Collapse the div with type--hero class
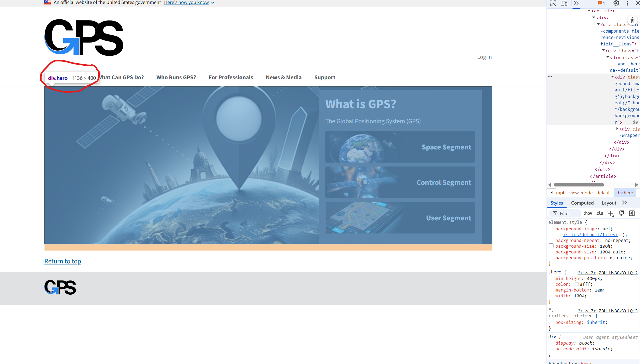The width and height of the screenshot is (640, 364). [608, 57]
